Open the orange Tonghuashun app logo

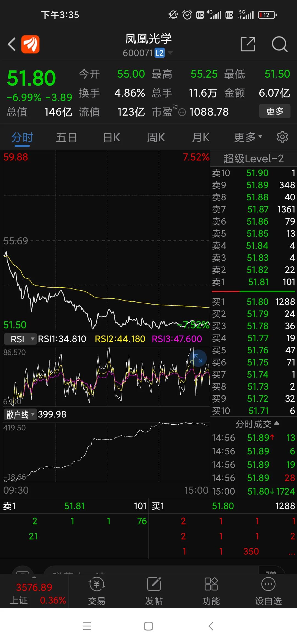click(x=30, y=44)
